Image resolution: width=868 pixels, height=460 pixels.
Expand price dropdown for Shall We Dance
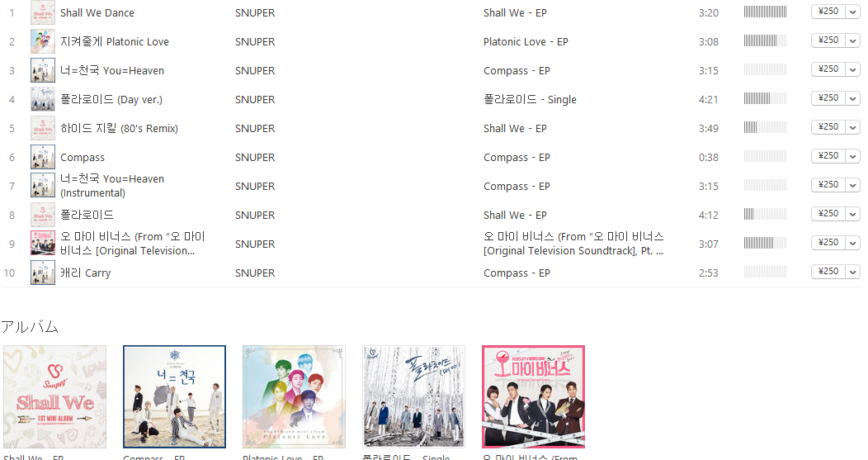pos(852,12)
